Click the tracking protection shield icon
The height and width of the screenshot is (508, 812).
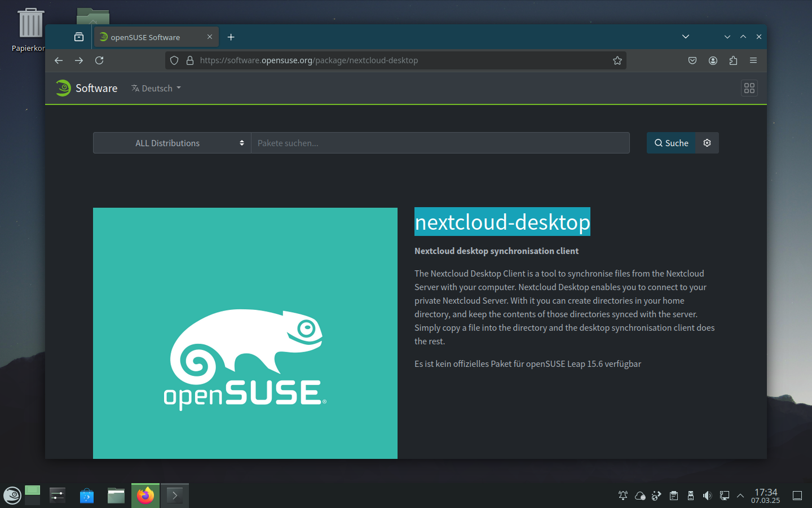point(174,60)
